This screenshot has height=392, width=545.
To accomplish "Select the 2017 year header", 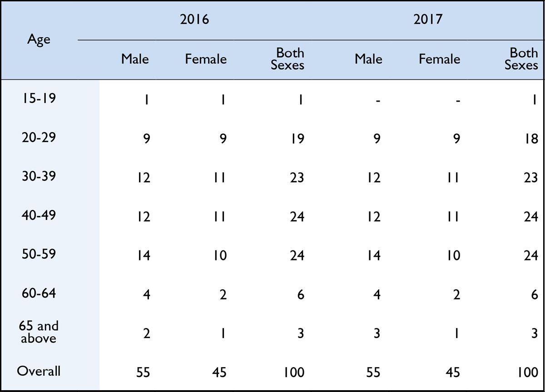I will pos(428,20).
